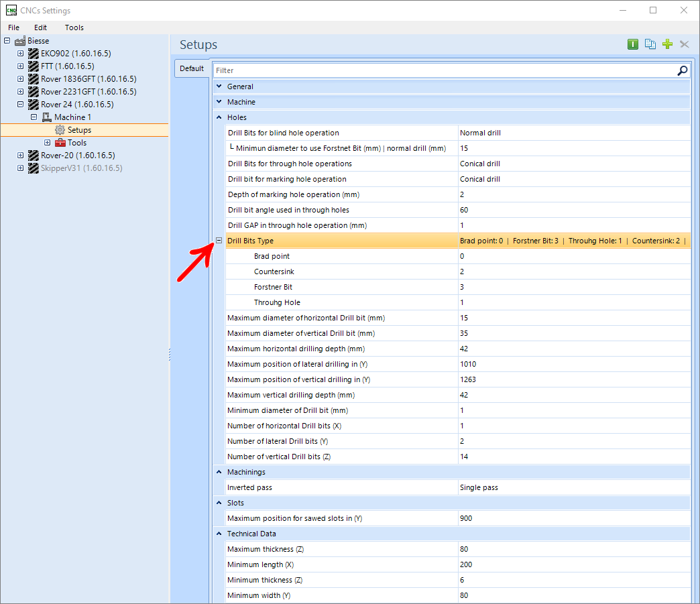Click the SkipperV31 striped machine icon

point(34,168)
